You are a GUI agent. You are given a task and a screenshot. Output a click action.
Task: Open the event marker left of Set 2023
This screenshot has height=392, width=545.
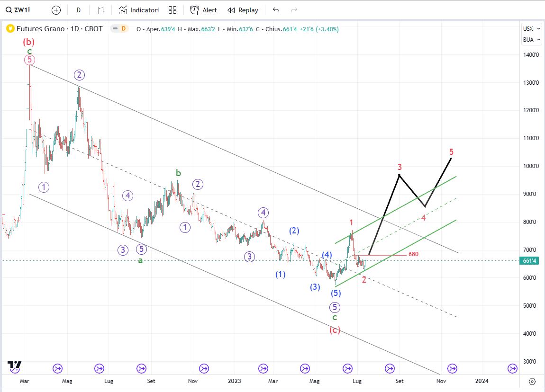pos(390,369)
